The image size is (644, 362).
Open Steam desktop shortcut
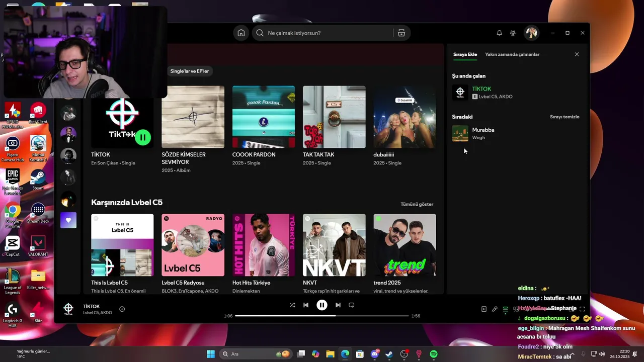[38, 180]
